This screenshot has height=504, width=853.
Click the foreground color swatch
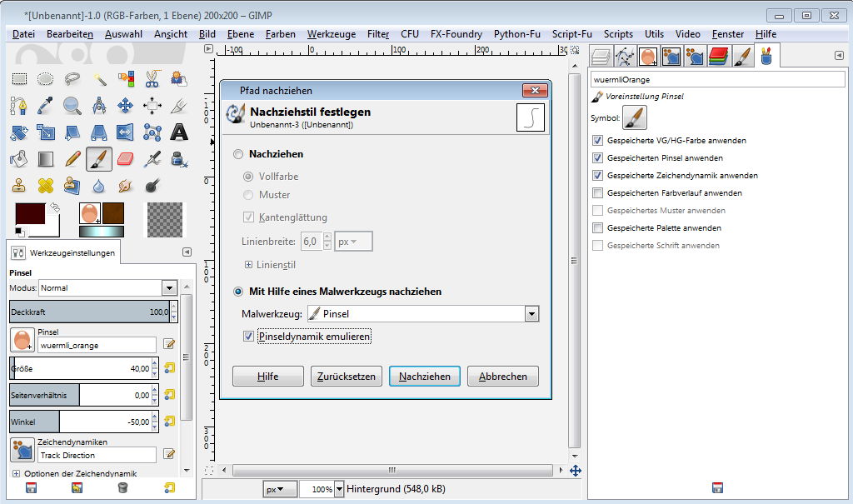point(29,212)
